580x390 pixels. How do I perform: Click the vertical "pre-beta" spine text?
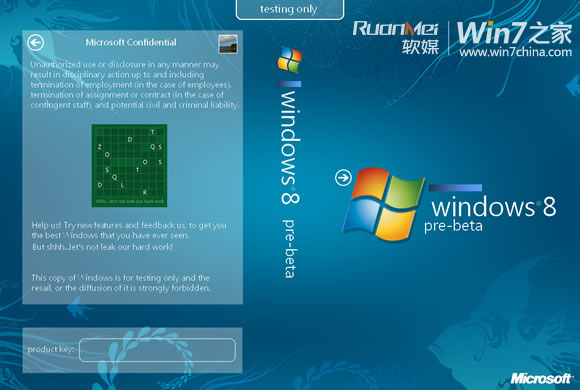(290, 249)
